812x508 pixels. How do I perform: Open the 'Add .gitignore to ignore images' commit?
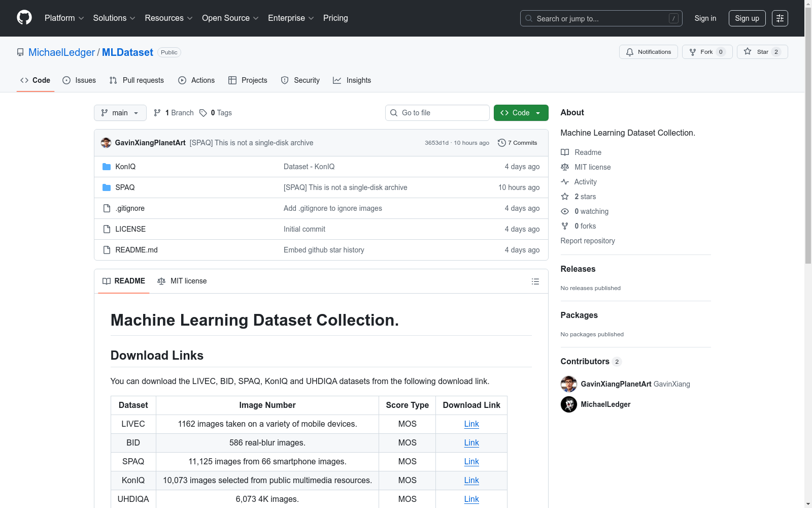333,208
